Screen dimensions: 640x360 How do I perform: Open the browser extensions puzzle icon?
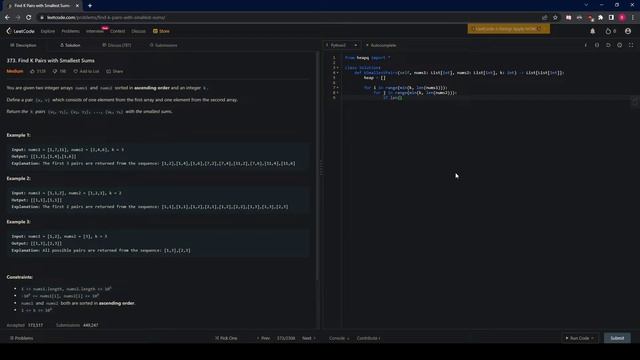tap(600, 18)
